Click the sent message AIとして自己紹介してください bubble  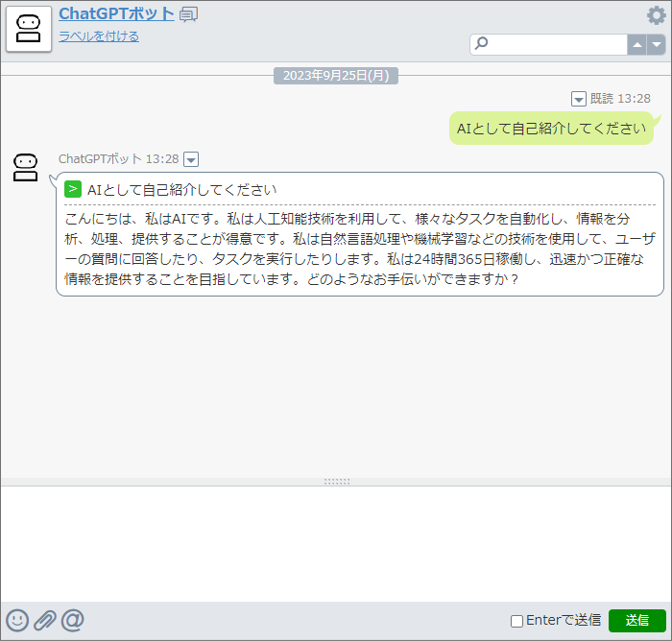coord(551,129)
